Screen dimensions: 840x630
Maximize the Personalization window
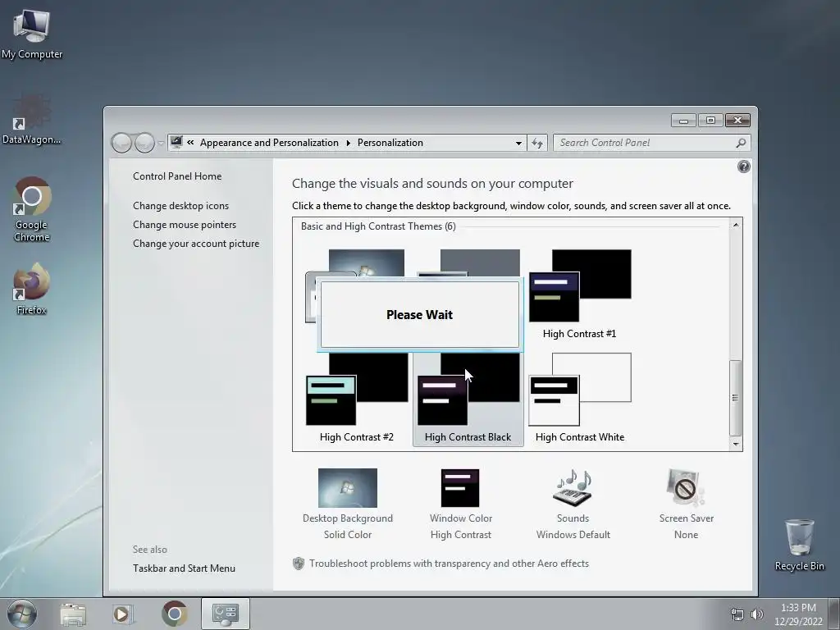click(x=710, y=121)
